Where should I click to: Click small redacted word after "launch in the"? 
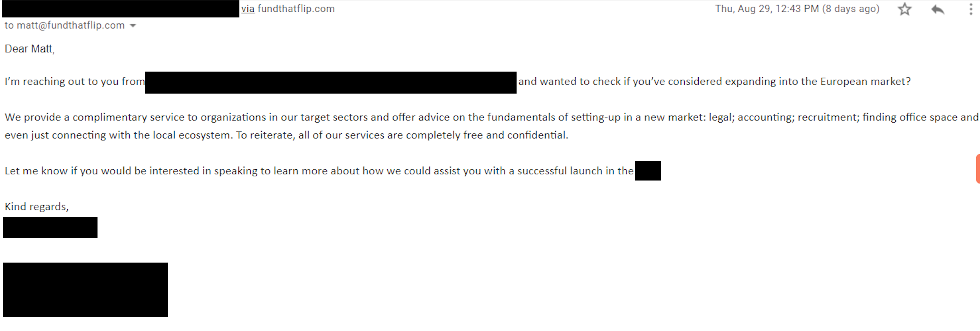(x=648, y=171)
